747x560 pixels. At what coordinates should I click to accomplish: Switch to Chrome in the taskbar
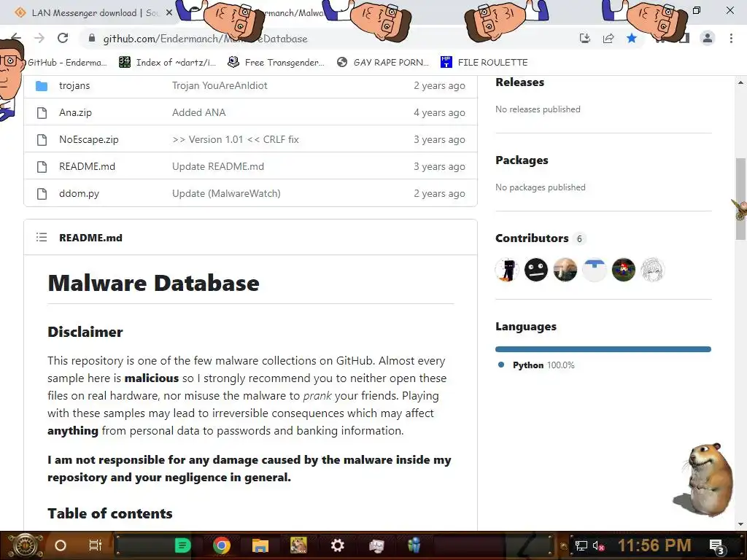(x=222, y=545)
